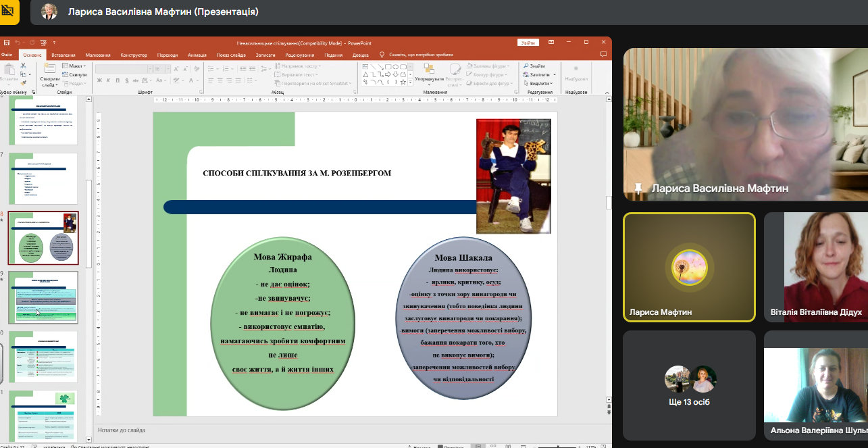
Task: Expand the Макет layout dropdown
Action: tap(75, 66)
